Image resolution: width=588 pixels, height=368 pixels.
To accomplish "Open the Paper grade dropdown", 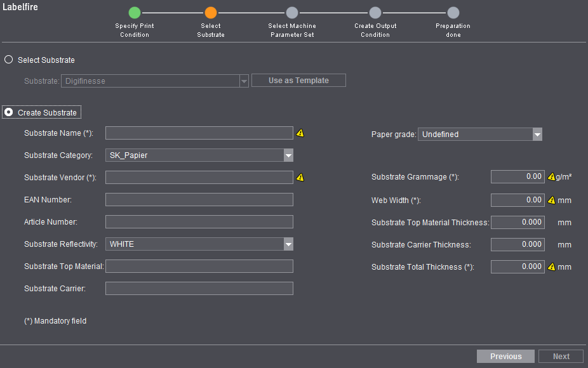I will coord(480,134).
